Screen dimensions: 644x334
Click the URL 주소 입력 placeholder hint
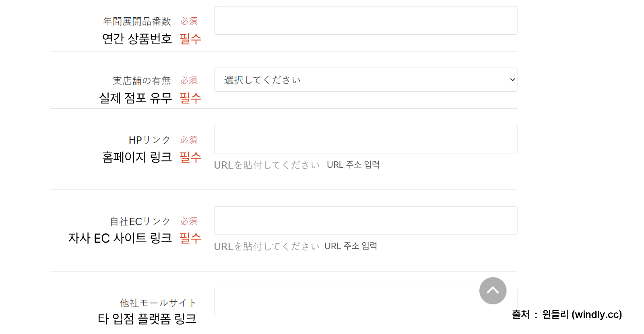pos(353,165)
